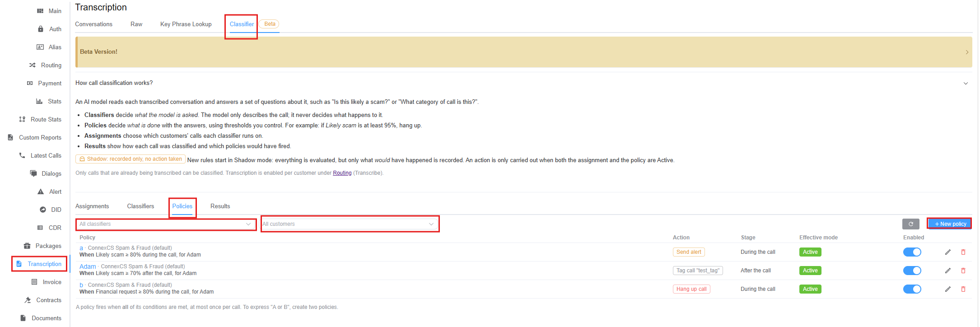Screen dimensions: 980x327
Task: Open Alias from the sidebar
Action: (x=49, y=47)
